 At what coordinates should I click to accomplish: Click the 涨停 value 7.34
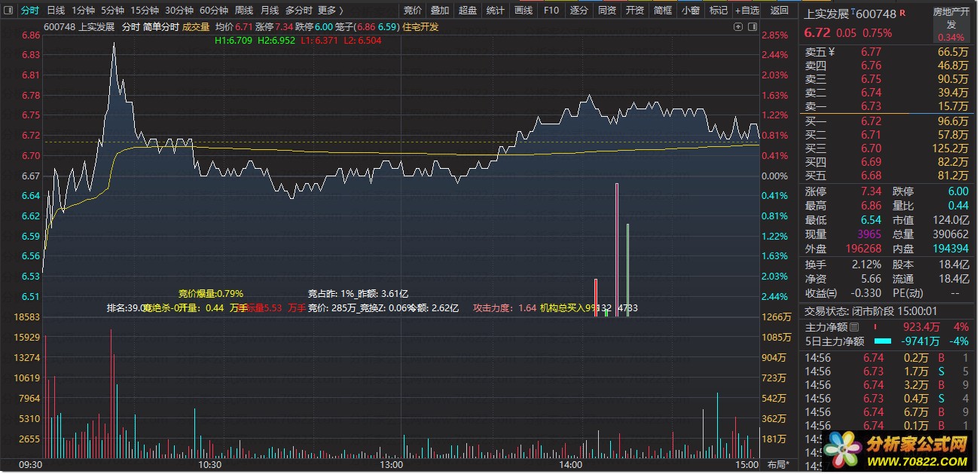pos(871,191)
